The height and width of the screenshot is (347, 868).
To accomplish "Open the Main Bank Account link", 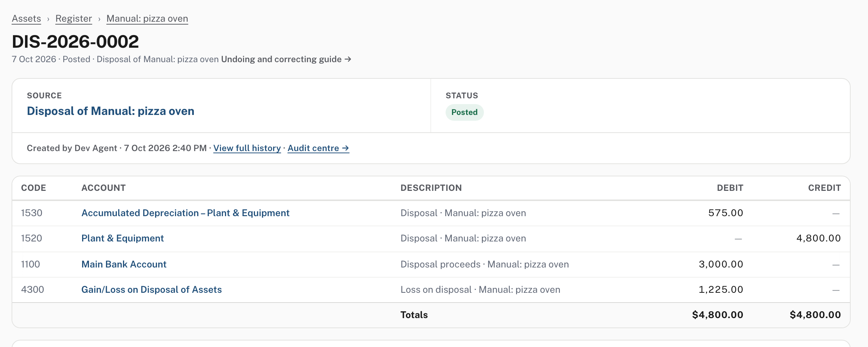I will coord(124,264).
